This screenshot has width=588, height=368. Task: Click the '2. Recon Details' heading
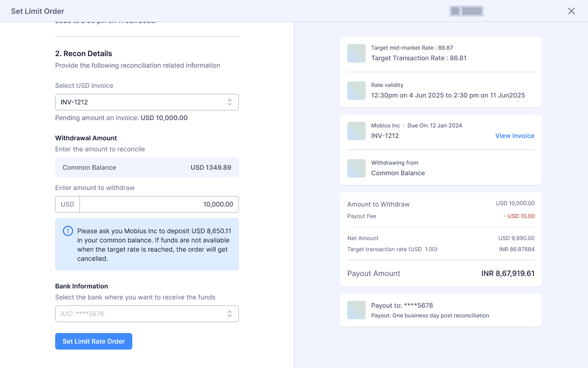pyautogui.click(x=84, y=53)
